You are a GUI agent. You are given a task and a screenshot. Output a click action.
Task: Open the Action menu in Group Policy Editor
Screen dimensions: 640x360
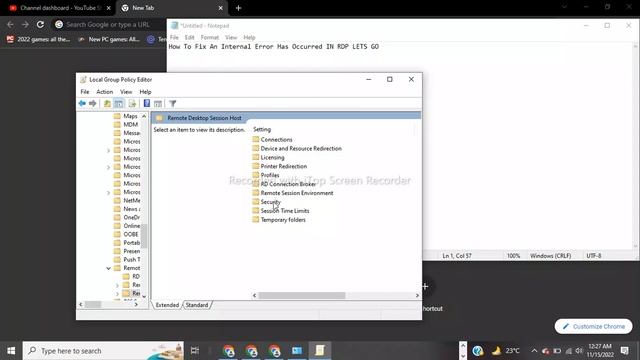104,92
